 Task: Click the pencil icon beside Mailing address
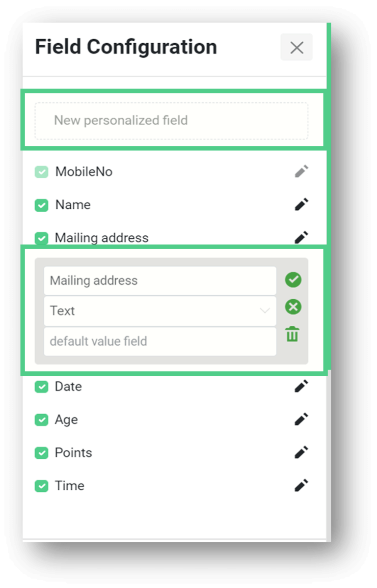(301, 237)
